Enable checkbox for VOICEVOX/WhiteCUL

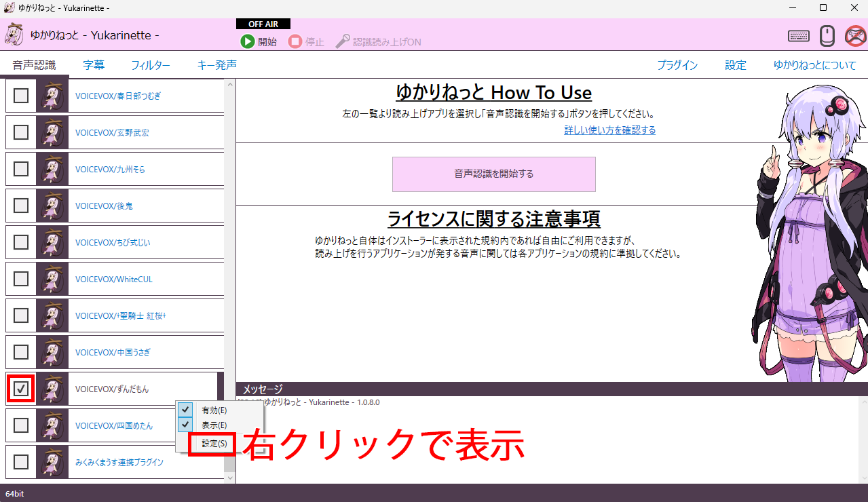coord(21,279)
